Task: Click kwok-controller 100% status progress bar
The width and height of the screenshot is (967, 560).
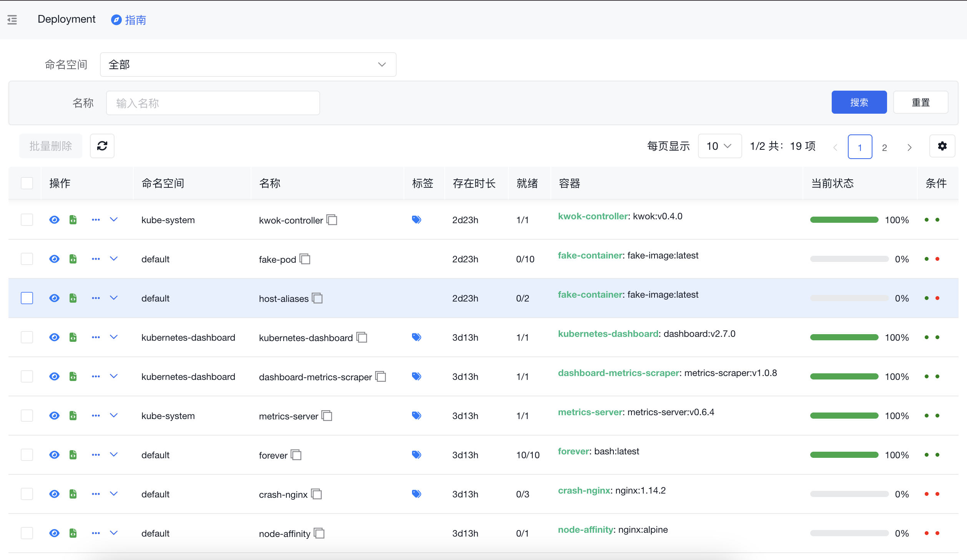Action: click(x=844, y=220)
